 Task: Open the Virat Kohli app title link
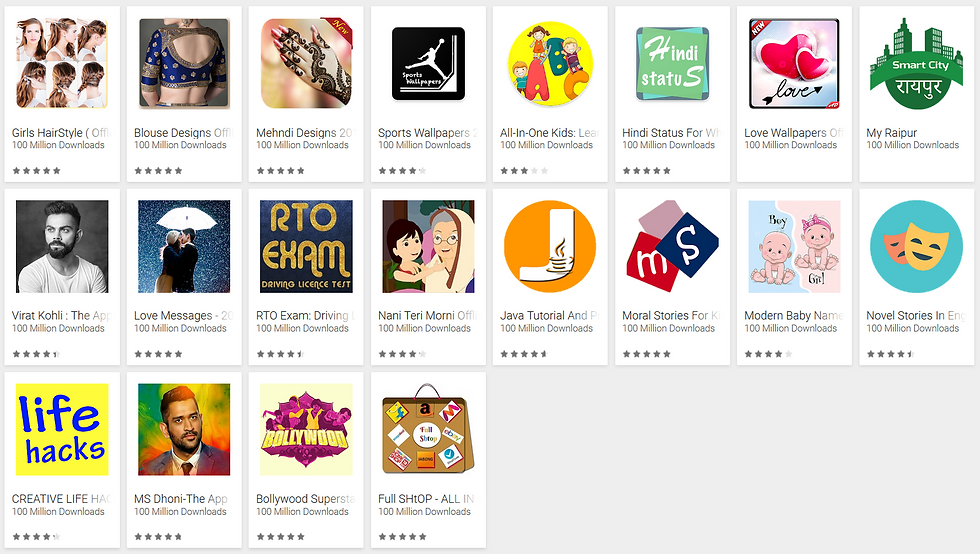coord(61,316)
